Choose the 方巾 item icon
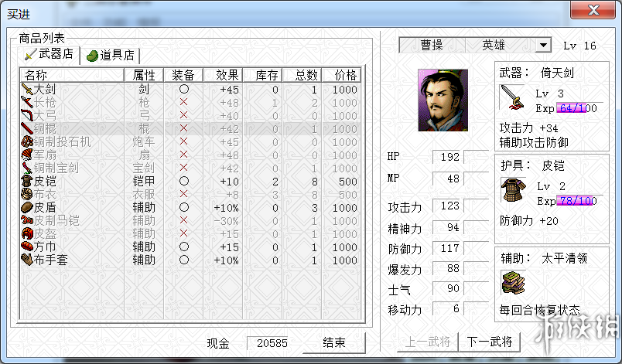Image resolution: width=622 pixels, height=364 pixels. 26,247
